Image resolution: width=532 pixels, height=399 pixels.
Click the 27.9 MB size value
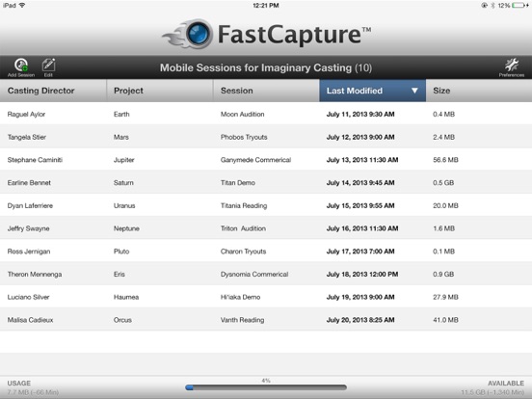445,297
